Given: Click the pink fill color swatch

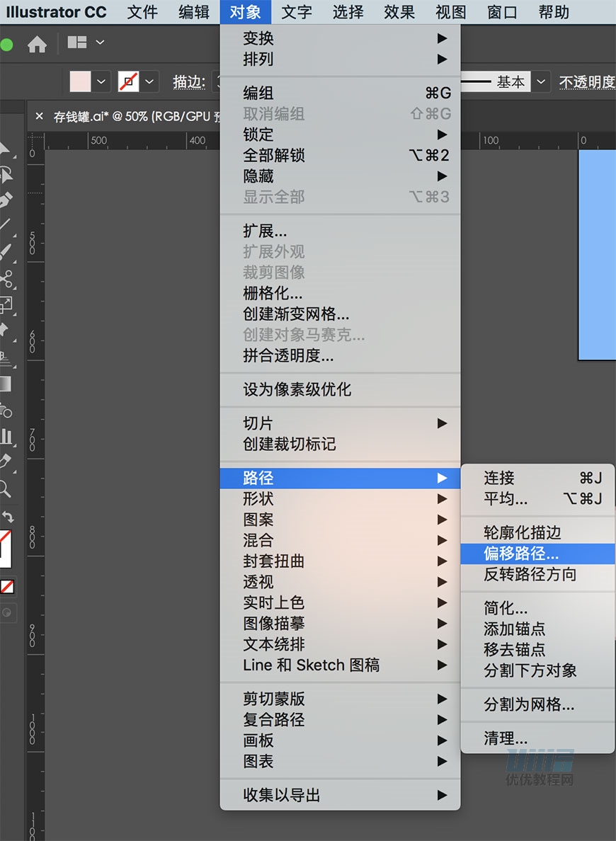Looking at the screenshot, I should click(81, 82).
